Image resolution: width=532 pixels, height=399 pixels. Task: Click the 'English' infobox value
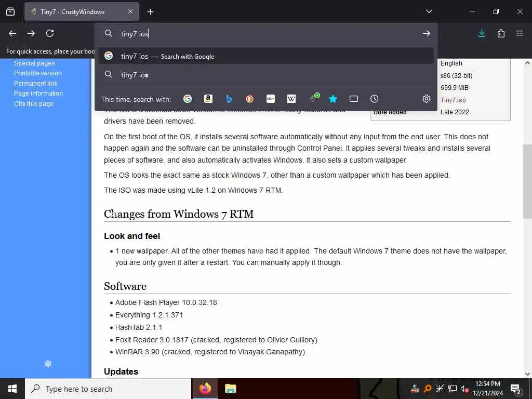pos(451,63)
